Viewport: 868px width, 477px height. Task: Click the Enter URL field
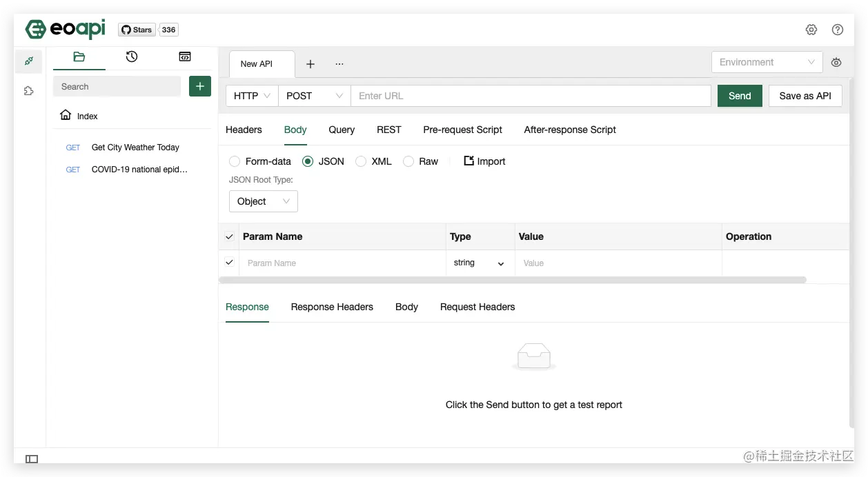[x=531, y=96]
